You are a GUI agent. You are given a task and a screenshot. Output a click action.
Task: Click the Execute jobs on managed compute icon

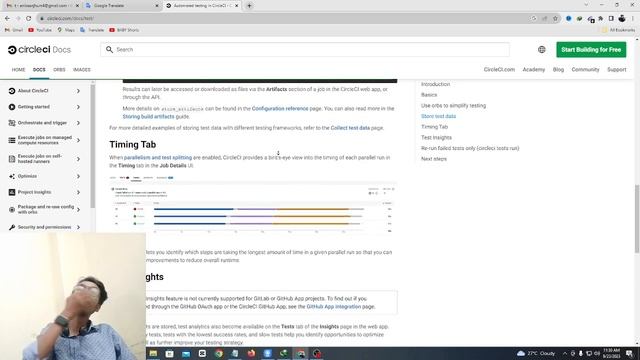click(12, 140)
